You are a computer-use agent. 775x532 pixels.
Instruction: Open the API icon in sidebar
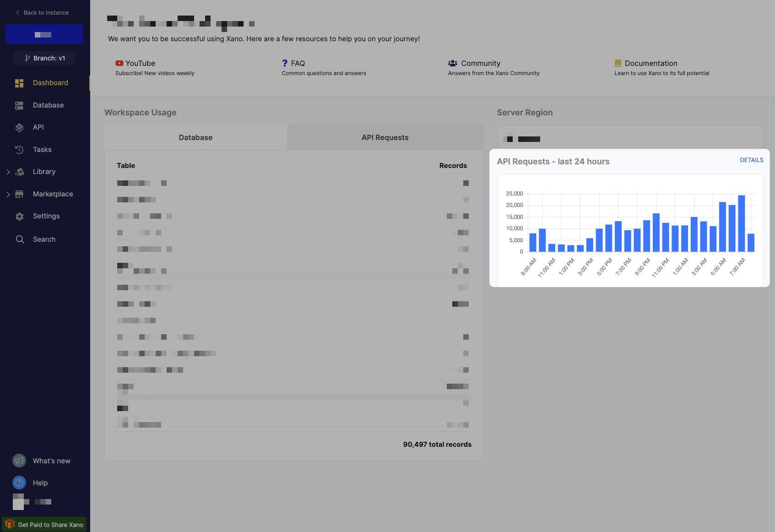(19, 127)
